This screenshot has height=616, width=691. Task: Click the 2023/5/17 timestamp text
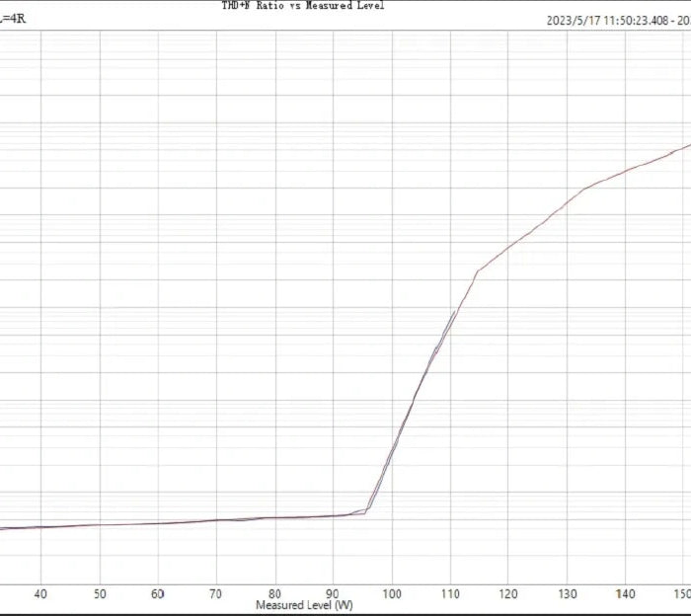(x=617, y=20)
